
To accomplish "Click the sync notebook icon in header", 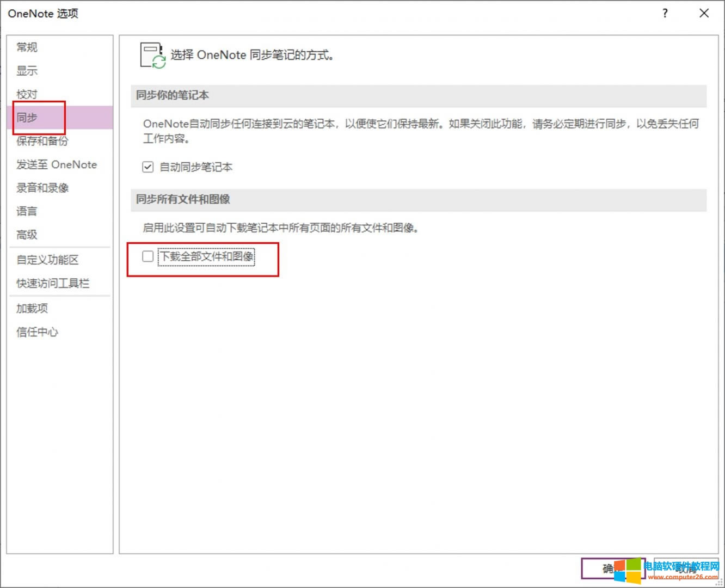I will [x=152, y=56].
